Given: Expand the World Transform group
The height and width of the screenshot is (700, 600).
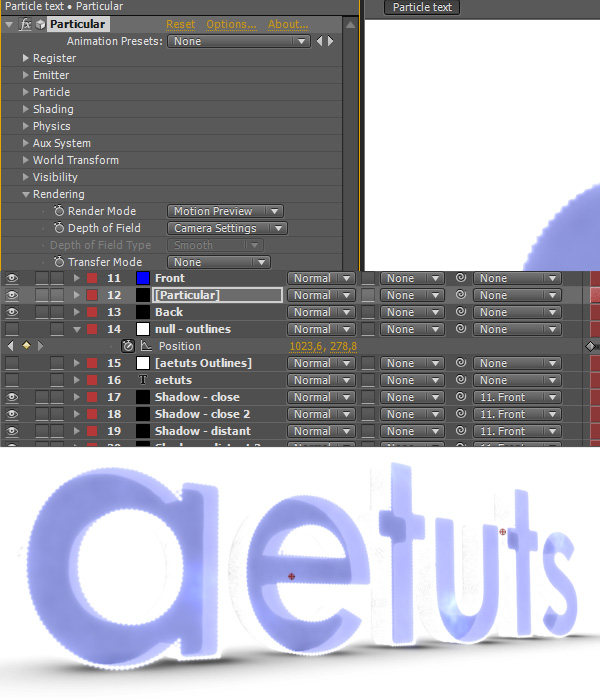Looking at the screenshot, I should click(25, 160).
